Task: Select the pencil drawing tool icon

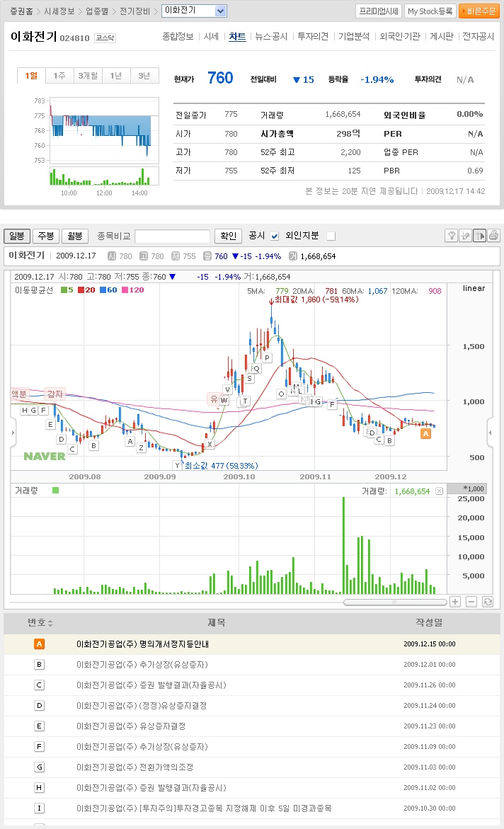Action: [x=465, y=236]
